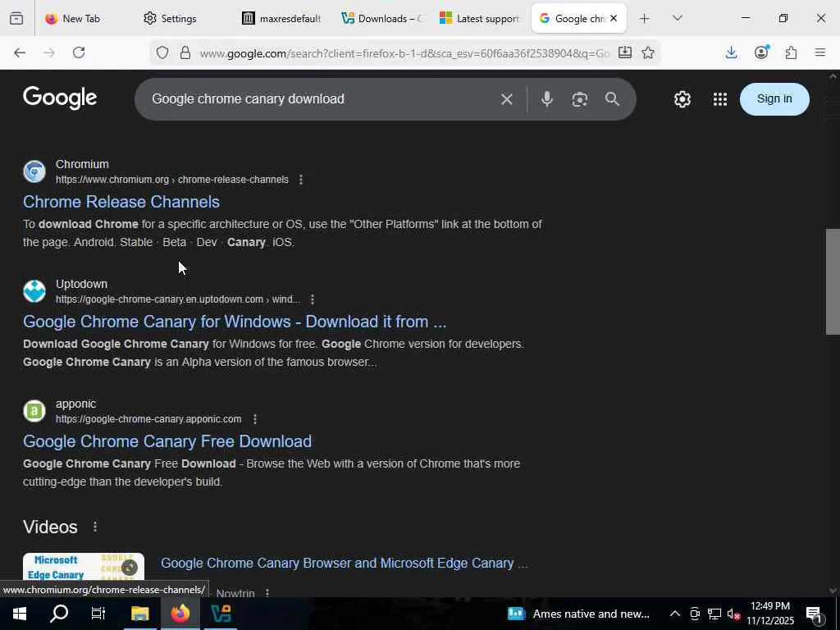Open a new tab with plus button
Image resolution: width=840 pixels, height=630 pixels.
(x=645, y=19)
